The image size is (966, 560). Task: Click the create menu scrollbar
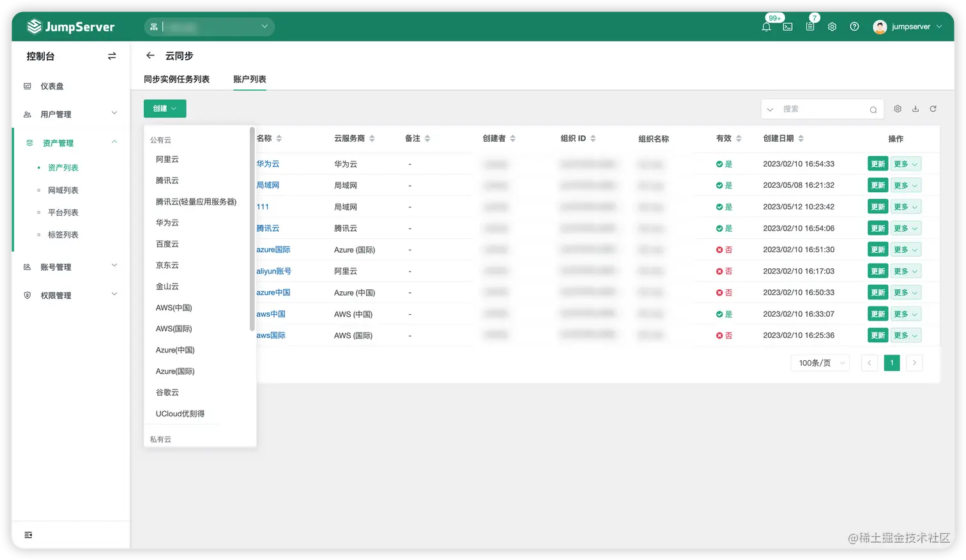click(x=252, y=230)
